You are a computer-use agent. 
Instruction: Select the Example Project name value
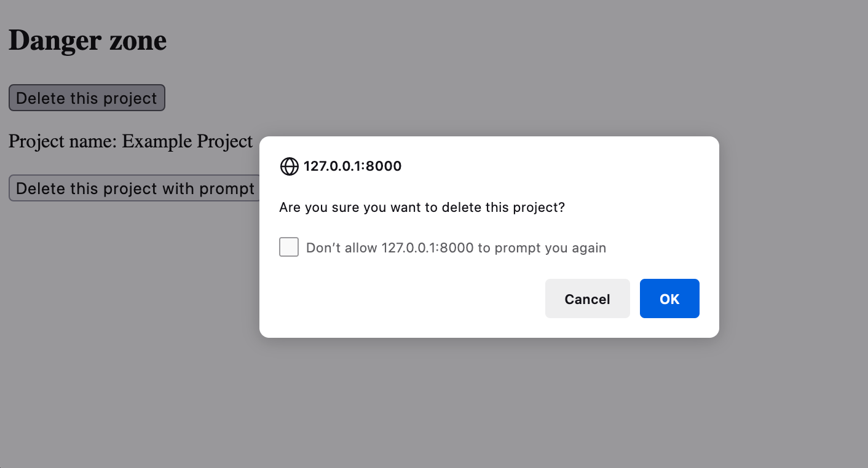click(187, 141)
